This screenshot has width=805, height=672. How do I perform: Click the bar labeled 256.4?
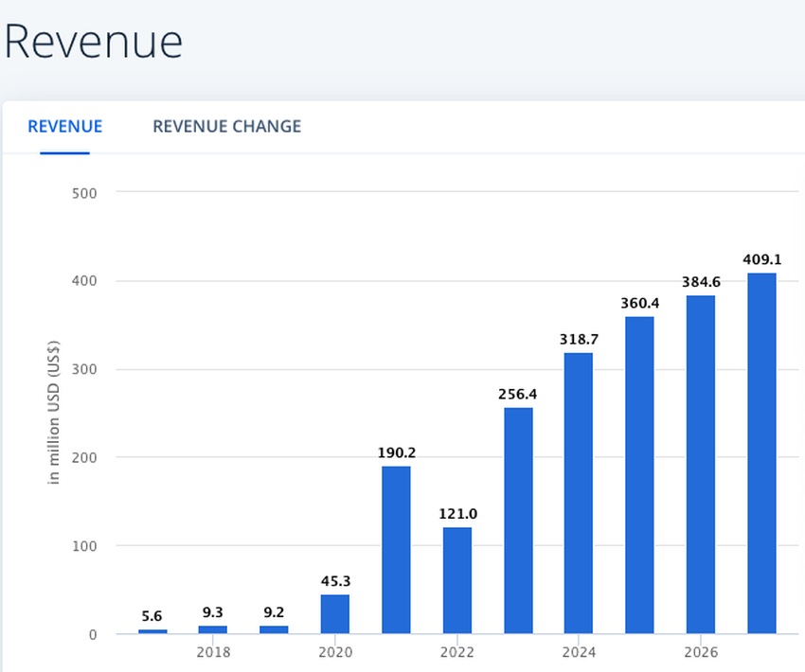click(518, 521)
